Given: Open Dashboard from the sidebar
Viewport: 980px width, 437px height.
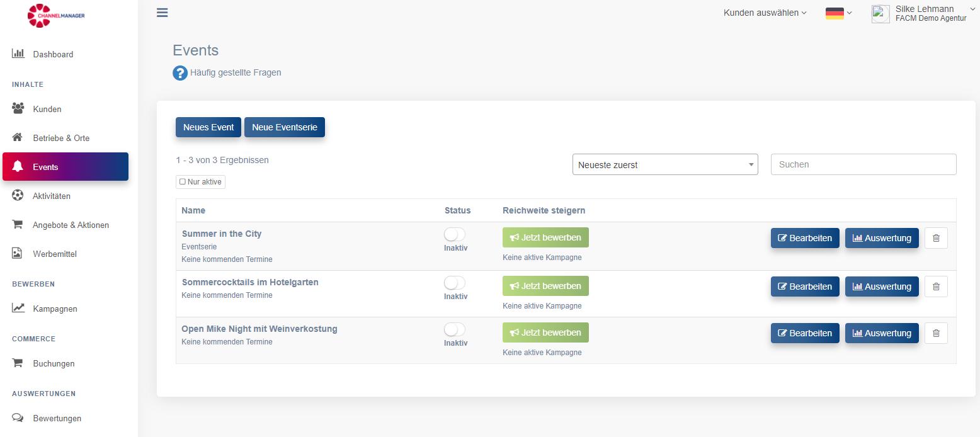Looking at the screenshot, I should (x=53, y=54).
